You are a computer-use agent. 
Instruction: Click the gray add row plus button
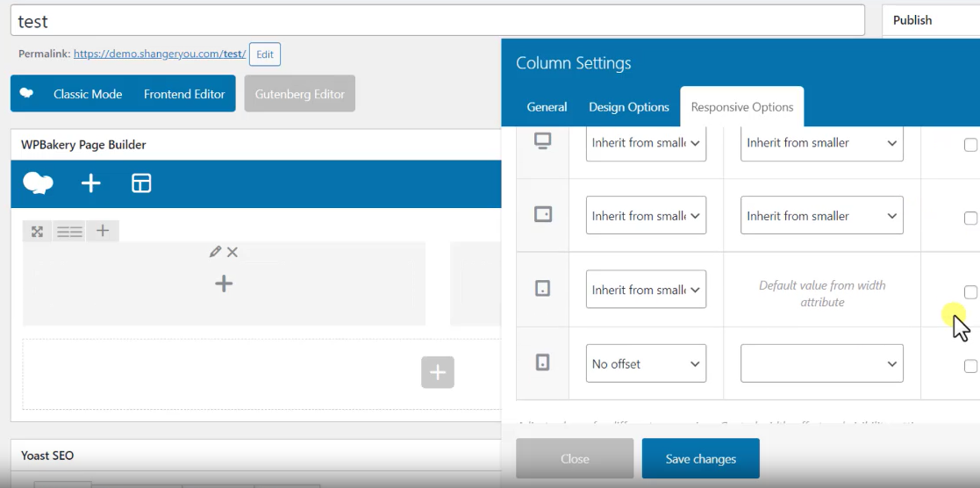tap(438, 372)
